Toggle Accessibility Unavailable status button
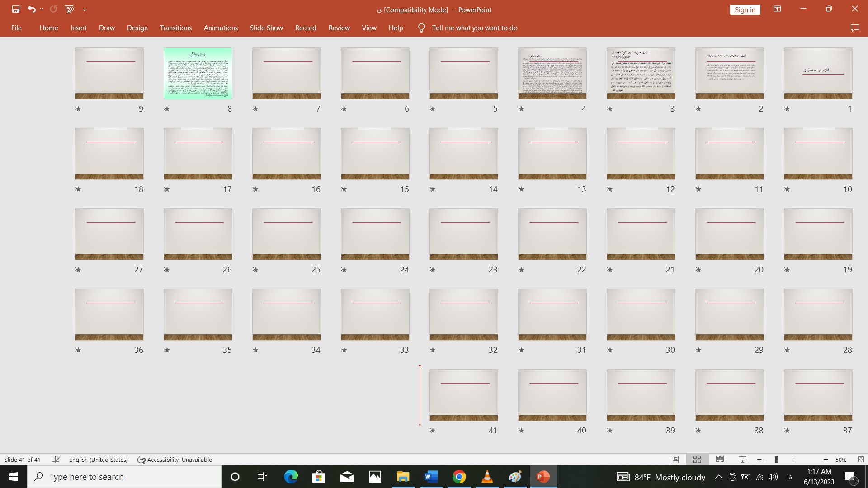 pyautogui.click(x=175, y=459)
